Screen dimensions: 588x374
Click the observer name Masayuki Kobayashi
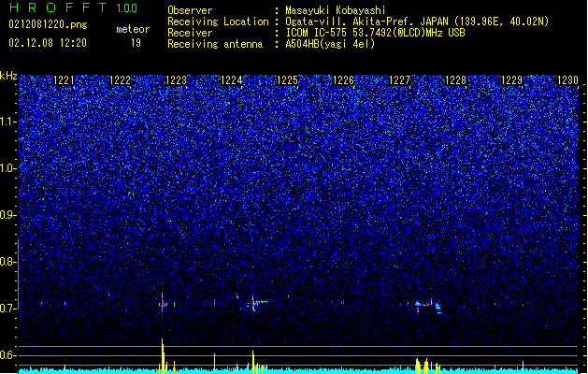[336, 10]
